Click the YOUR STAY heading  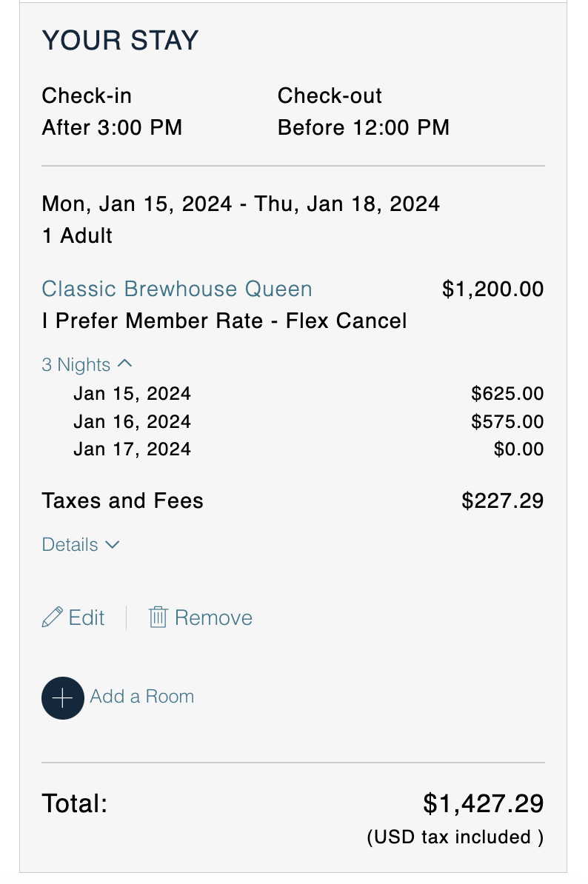(120, 41)
